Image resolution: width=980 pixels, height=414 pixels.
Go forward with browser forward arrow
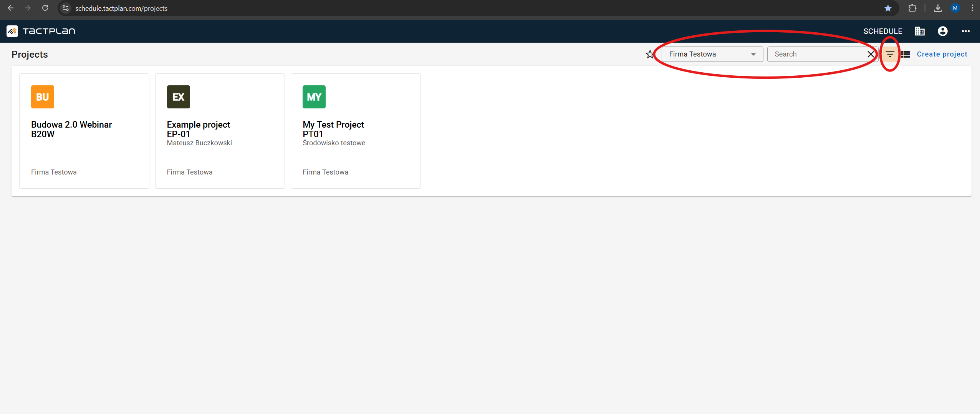28,8
